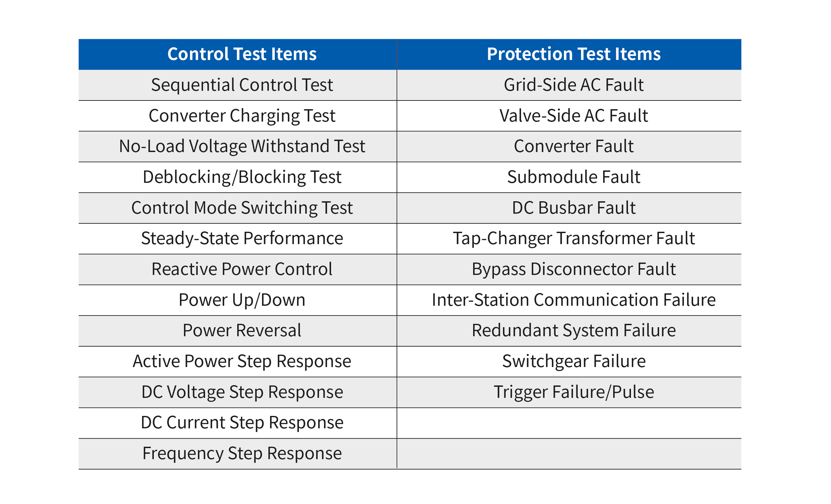Click Frequency Step Response row
This screenshot has height=504, width=831.
[x=242, y=453]
